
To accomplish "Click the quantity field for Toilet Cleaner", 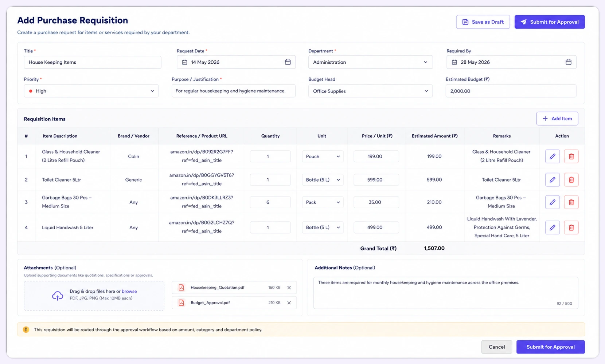I will point(270,180).
